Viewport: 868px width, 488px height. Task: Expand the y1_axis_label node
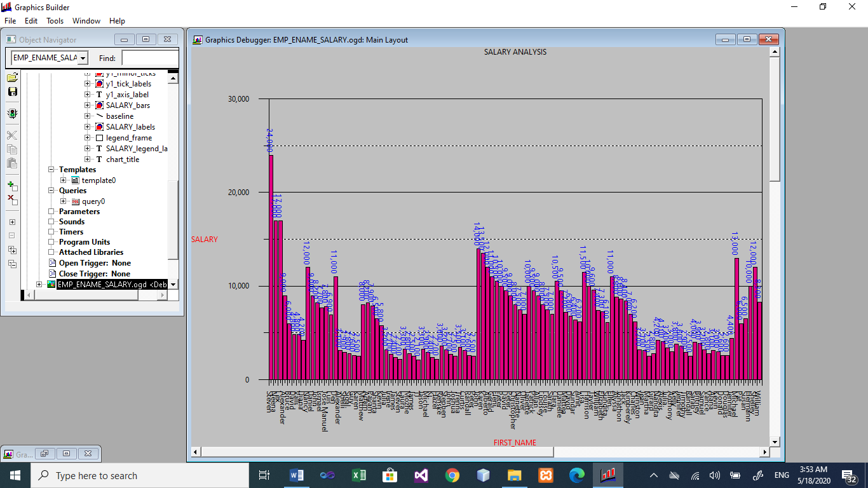click(x=88, y=95)
